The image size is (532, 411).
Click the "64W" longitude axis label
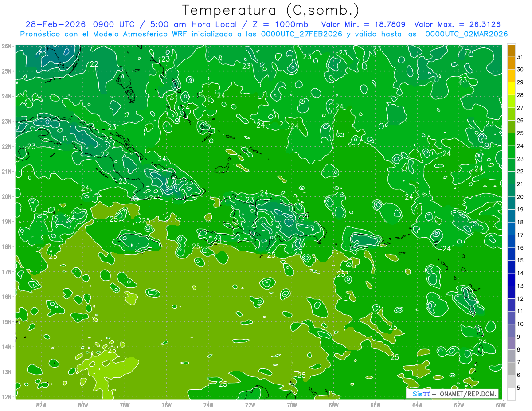tap(417, 404)
